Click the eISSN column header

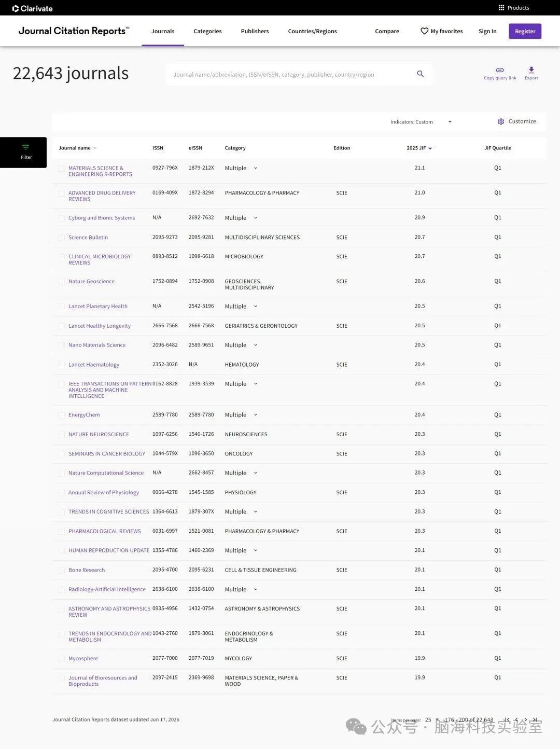(x=195, y=148)
